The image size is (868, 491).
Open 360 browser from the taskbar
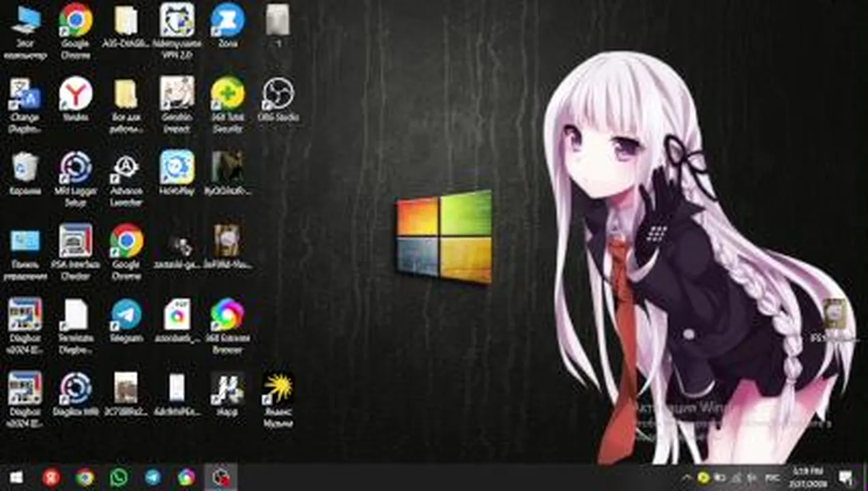(x=186, y=477)
